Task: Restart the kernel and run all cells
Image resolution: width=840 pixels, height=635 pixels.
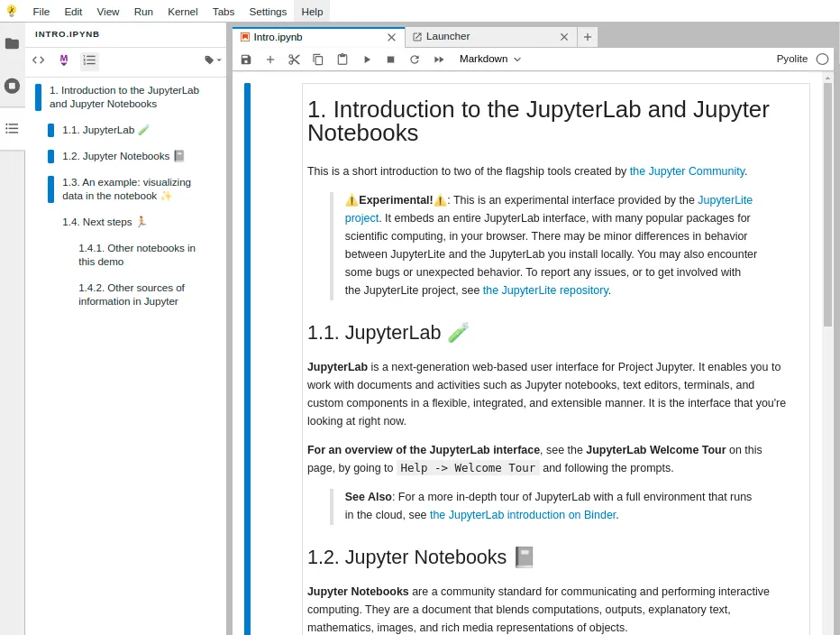Action: point(437,59)
